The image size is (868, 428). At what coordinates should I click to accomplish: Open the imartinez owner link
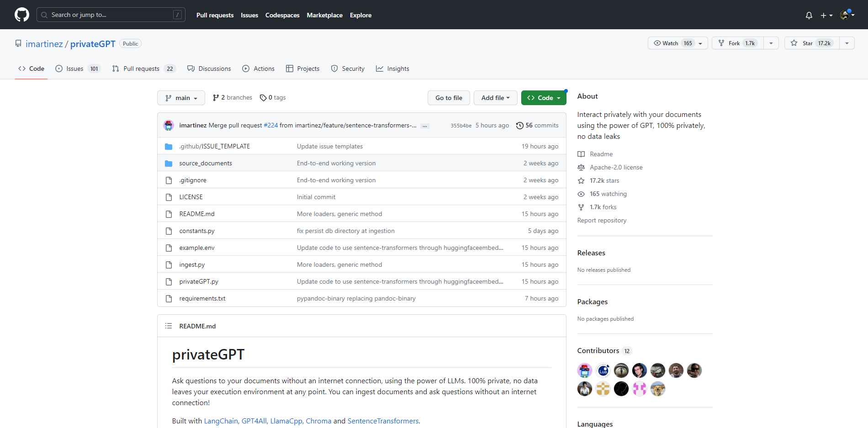point(44,44)
